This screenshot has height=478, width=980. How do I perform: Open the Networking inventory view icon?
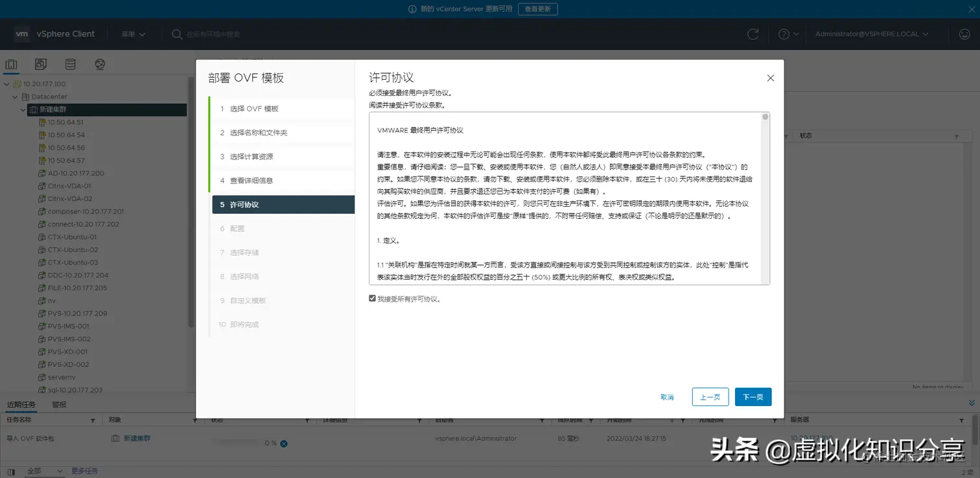[x=100, y=63]
